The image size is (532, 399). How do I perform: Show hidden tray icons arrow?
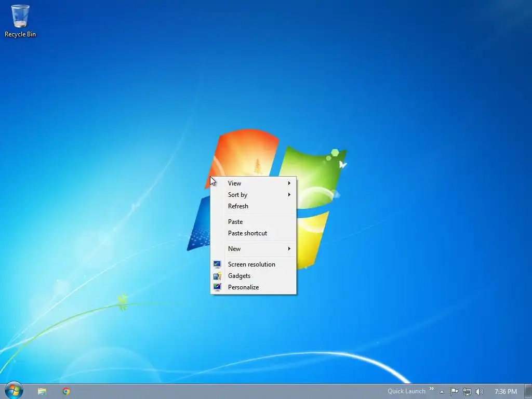click(x=442, y=392)
